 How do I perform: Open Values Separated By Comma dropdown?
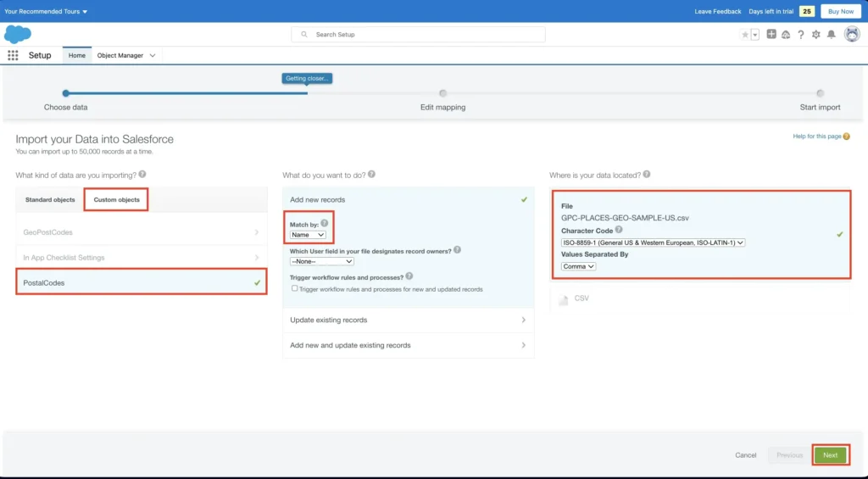pyautogui.click(x=578, y=266)
